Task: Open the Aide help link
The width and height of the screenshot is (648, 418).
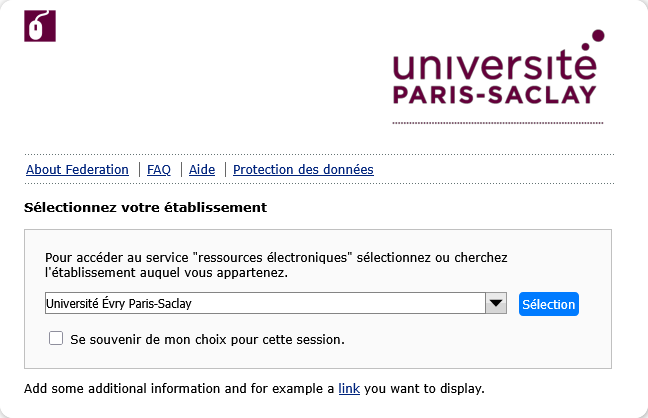Action: click(x=202, y=170)
